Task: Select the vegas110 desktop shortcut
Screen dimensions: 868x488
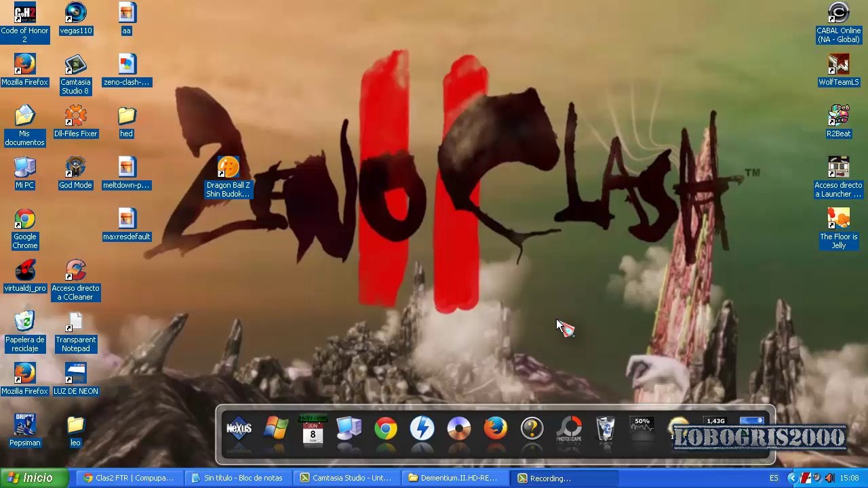Action: (75, 18)
